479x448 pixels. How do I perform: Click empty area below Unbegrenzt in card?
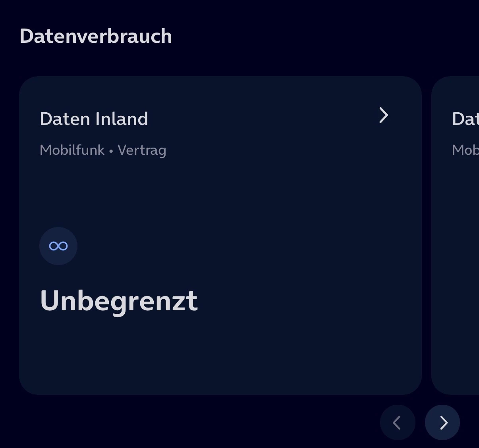(x=159, y=353)
